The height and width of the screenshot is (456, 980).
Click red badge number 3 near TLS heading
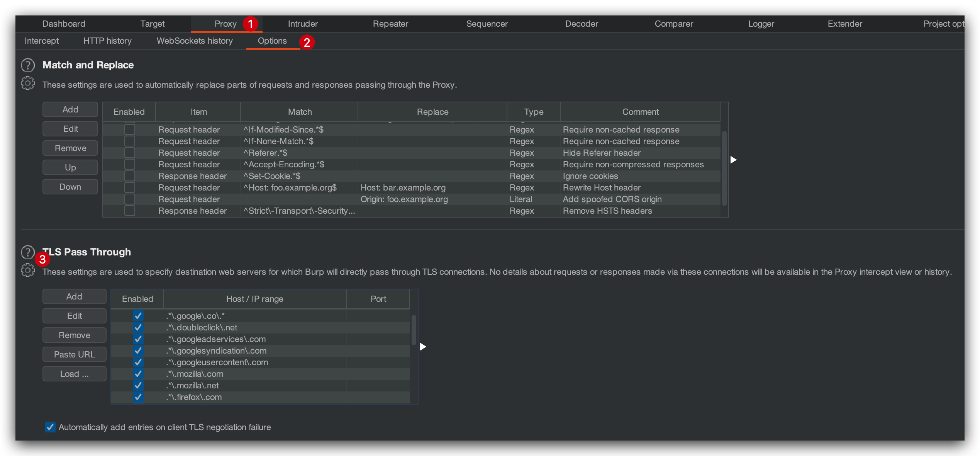pos(42,259)
